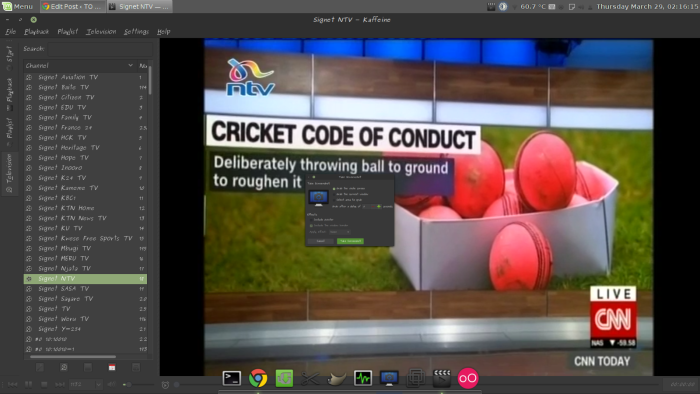The height and width of the screenshot is (394, 700).
Task: Click the red calendar icon below channel list
Action: pos(112,367)
